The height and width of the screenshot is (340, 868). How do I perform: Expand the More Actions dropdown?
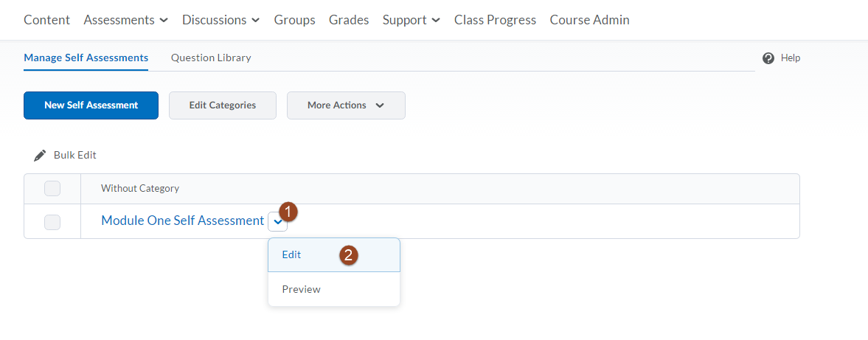(x=346, y=105)
